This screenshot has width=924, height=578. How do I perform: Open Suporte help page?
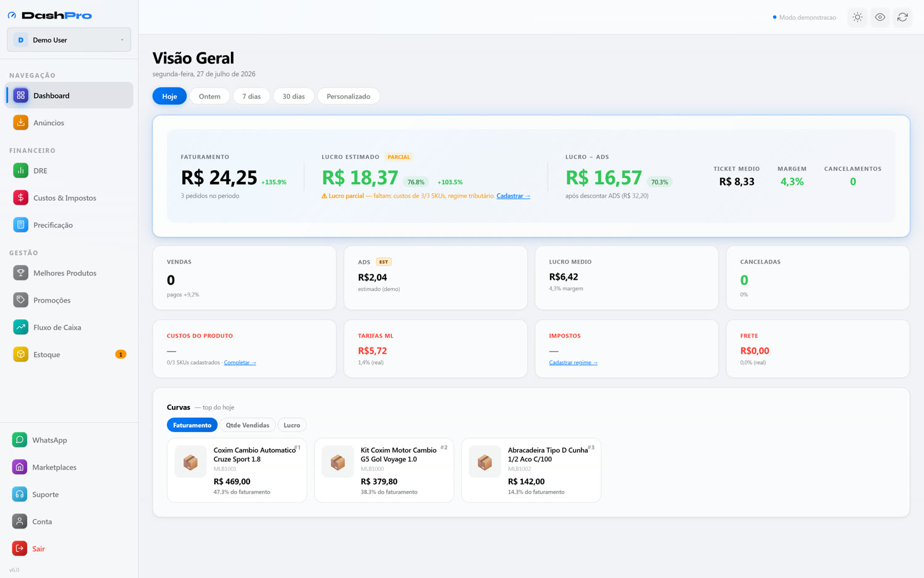coord(69,494)
